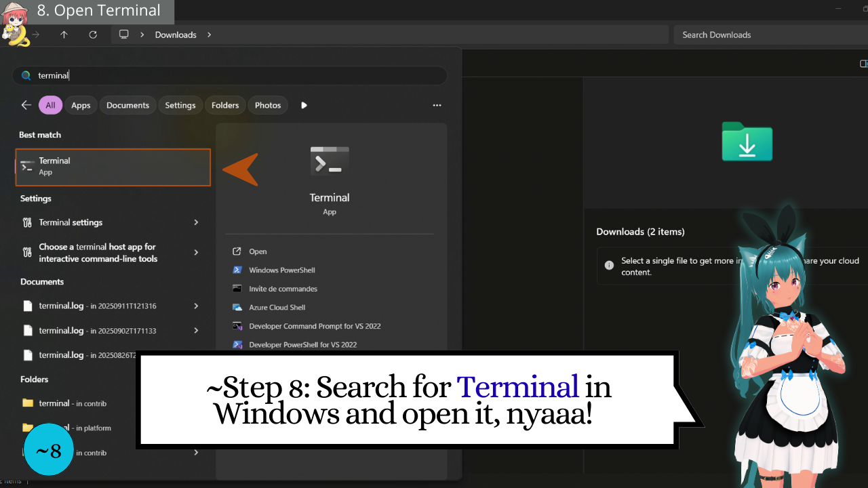Screen dimensions: 868x488
Task: Click the large Terminal icon in preview
Action: pos(330,161)
